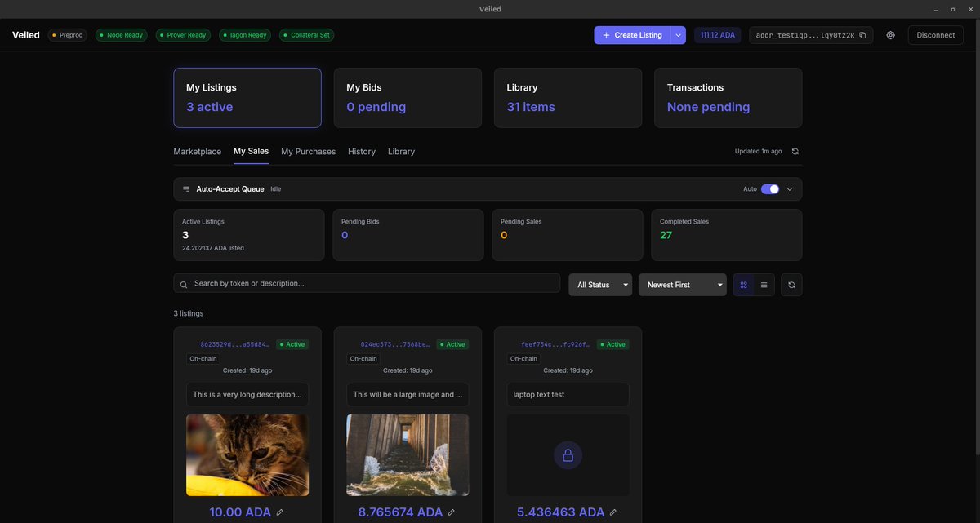Click the Collateral Set status badge
This screenshot has height=523, width=980.
pyautogui.click(x=306, y=35)
